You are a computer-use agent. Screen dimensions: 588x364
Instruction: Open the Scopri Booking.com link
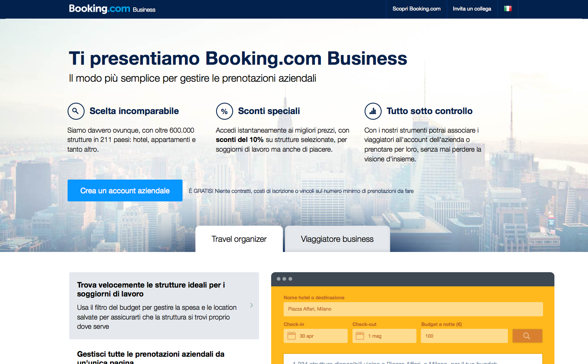coord(416,9)
